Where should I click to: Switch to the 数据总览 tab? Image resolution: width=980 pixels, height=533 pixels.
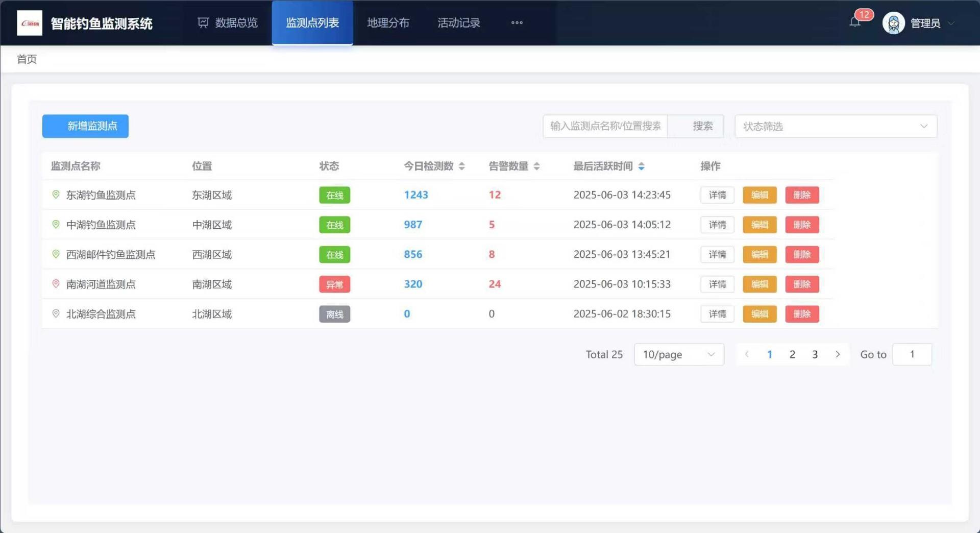pyautogui.click(x=228, y=23)
